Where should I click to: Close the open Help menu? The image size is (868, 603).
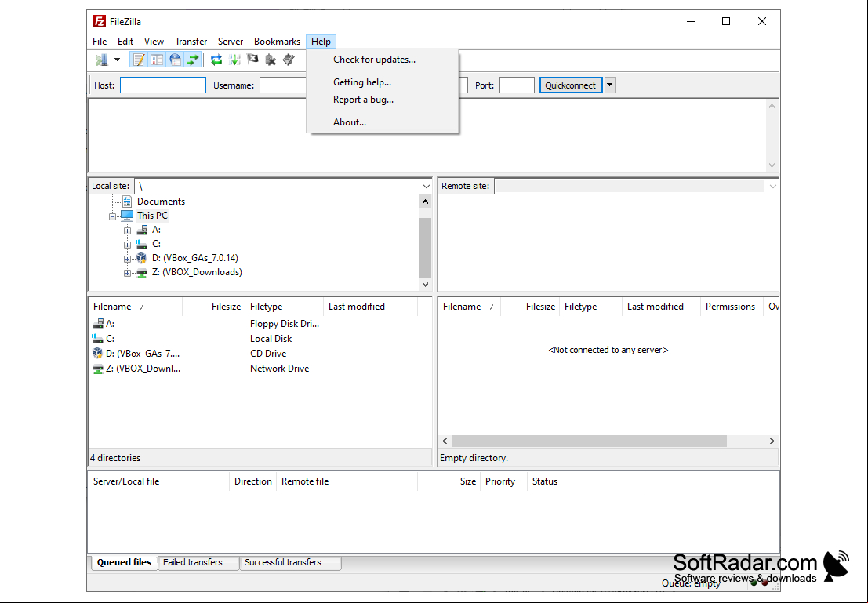321,42
